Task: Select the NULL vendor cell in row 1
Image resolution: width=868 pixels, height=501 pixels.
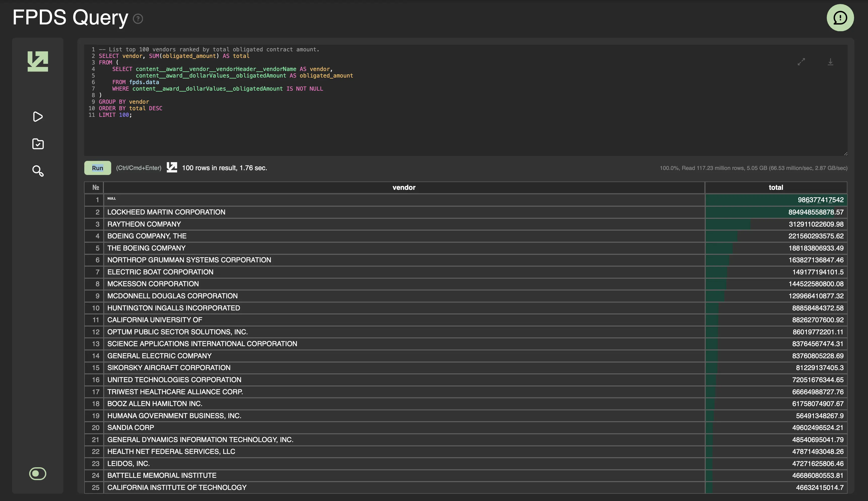Action: click(404, 200)
